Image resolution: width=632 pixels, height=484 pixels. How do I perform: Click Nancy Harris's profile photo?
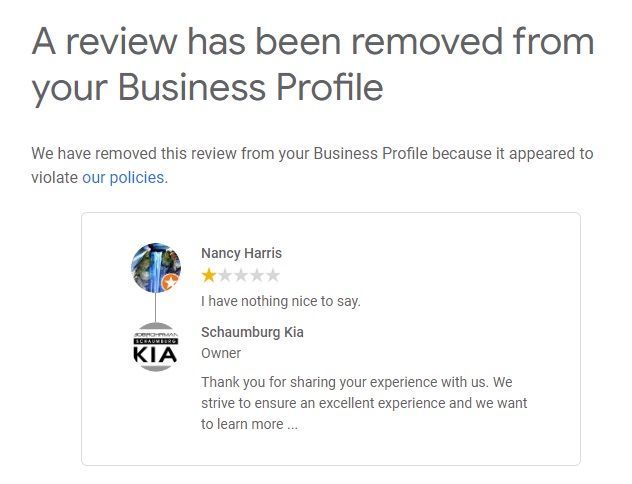click(155, 266)
